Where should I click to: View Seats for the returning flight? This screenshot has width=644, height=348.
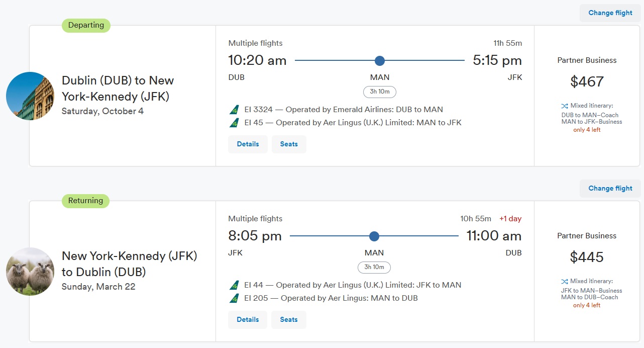tap(289, 320)
